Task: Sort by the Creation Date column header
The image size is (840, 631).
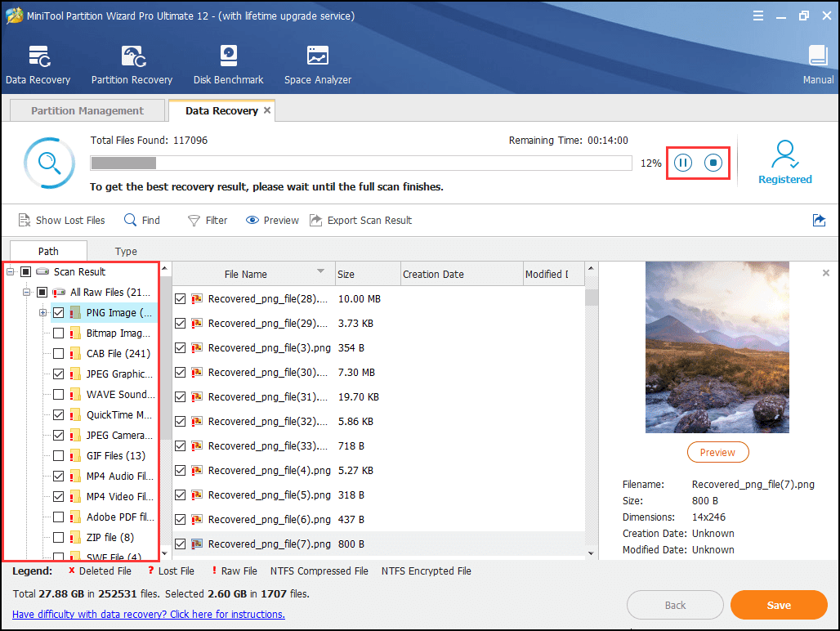Action: (x=462, y=275)
